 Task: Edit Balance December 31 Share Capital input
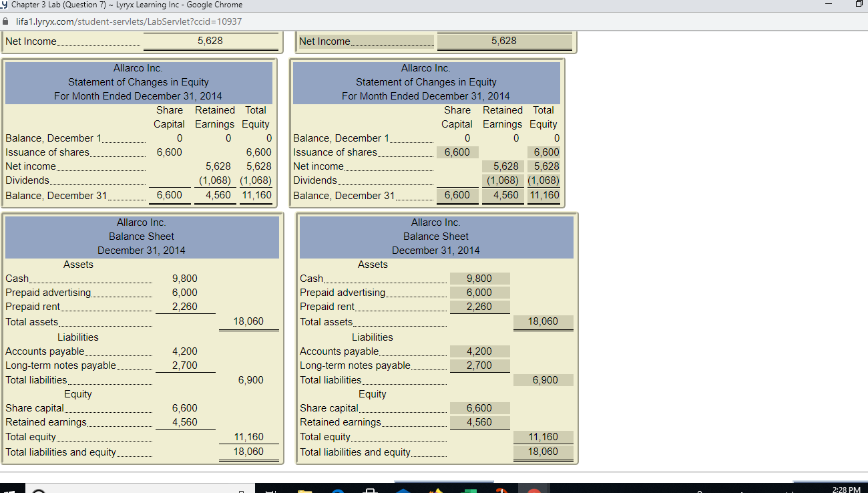coord(457,195)
